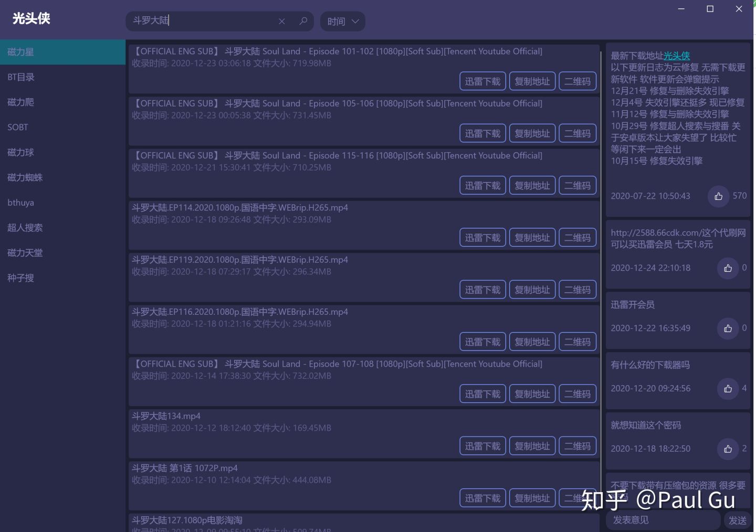
Task: Click the 光头侠 app title
Action: tap(31, 18)
